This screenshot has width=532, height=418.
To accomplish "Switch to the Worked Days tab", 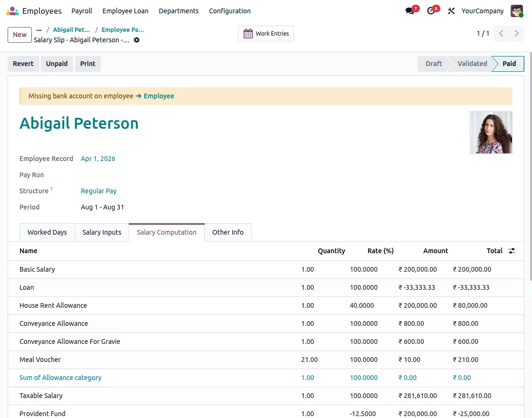I will [47, 232].
